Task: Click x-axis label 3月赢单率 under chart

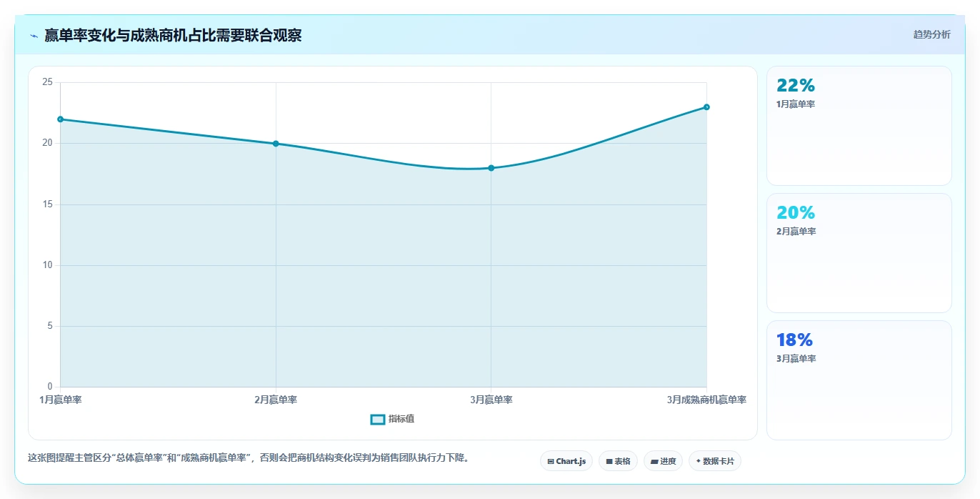Action: [491, 400]
